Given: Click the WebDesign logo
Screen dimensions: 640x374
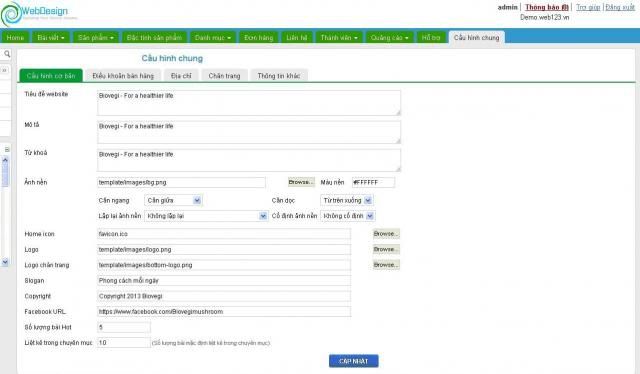Looking at the screenshot, I should pos(39,13).
